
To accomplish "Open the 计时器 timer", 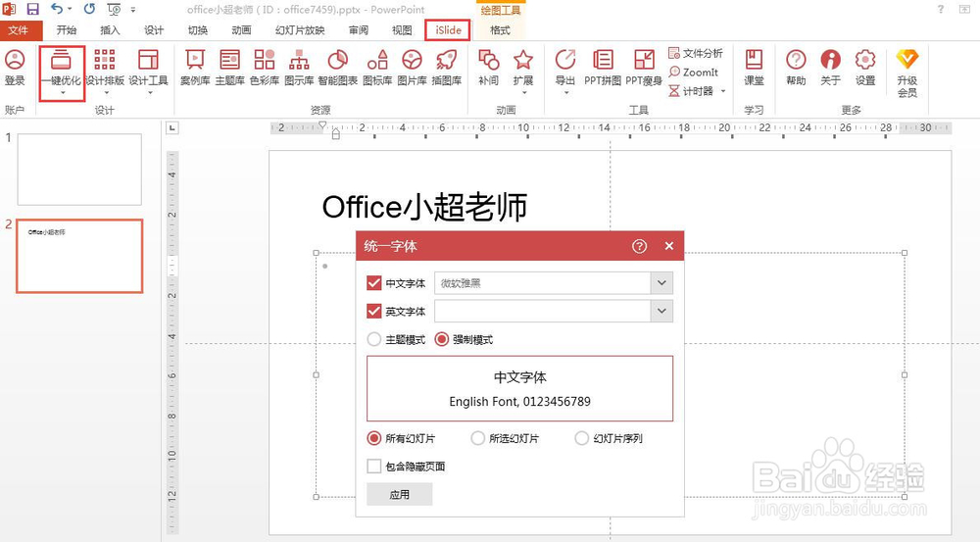I will coord(691,91).
